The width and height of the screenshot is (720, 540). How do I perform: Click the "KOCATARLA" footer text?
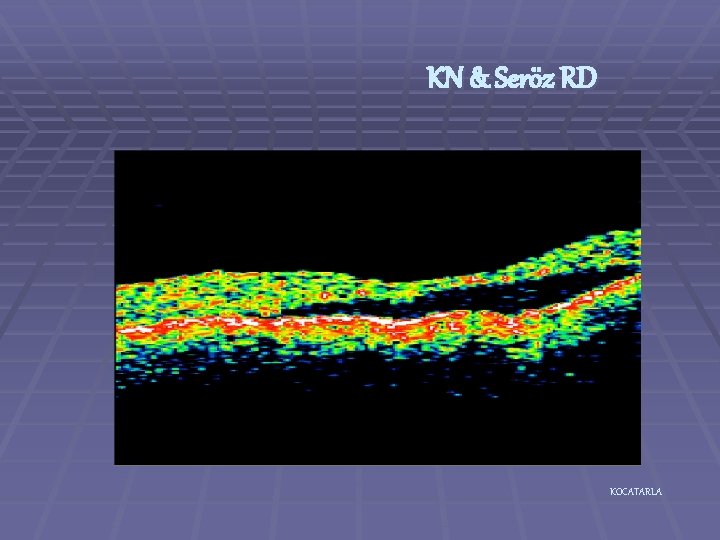[636, 492]
